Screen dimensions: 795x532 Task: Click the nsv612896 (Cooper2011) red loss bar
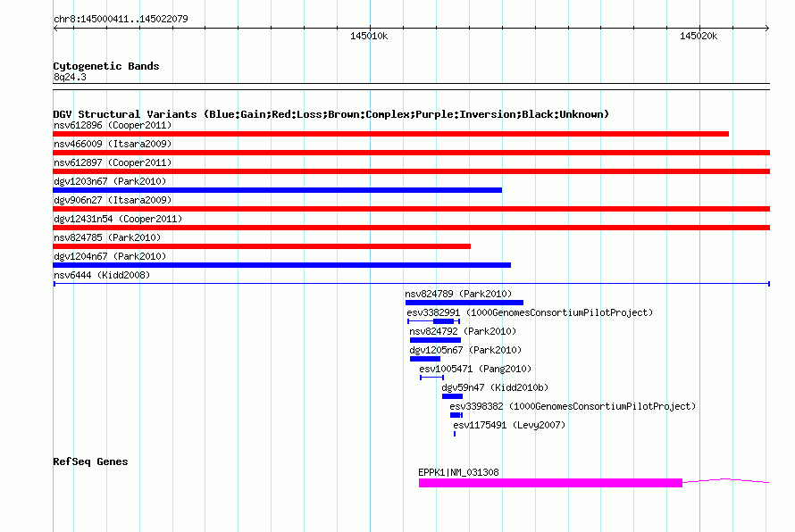coord(390,134)
